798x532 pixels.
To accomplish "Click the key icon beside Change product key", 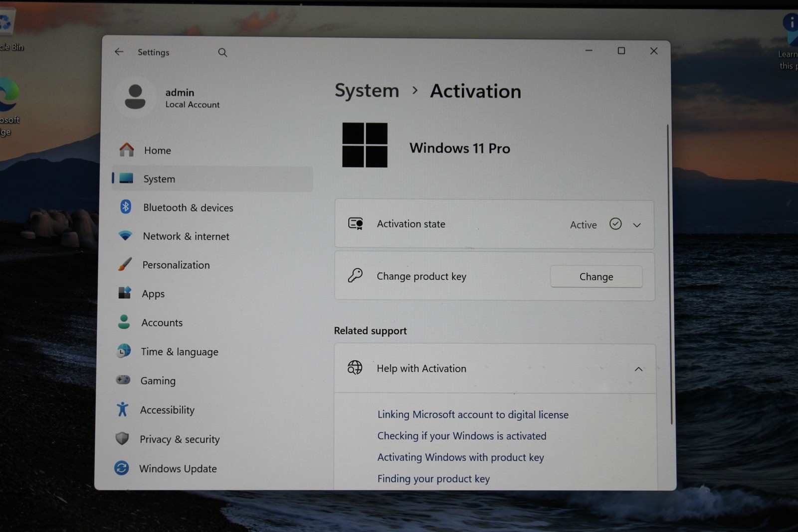I will 355,275.
